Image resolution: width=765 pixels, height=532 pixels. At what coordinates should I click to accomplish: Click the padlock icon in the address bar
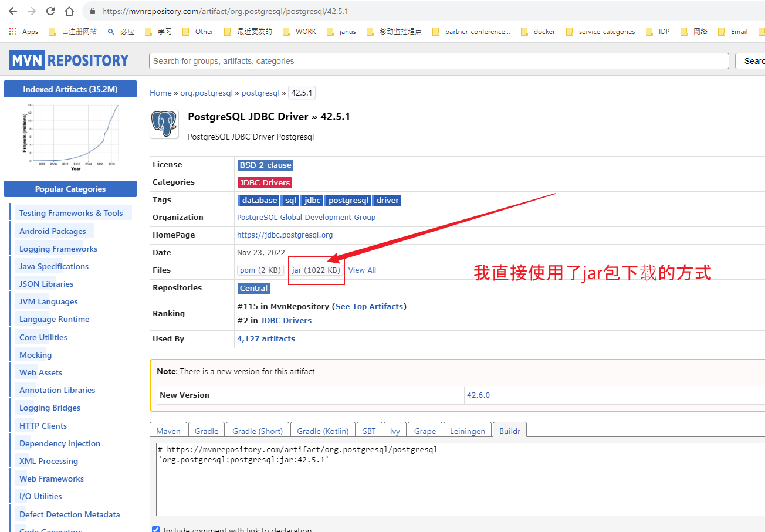click(x=92, y=11)
